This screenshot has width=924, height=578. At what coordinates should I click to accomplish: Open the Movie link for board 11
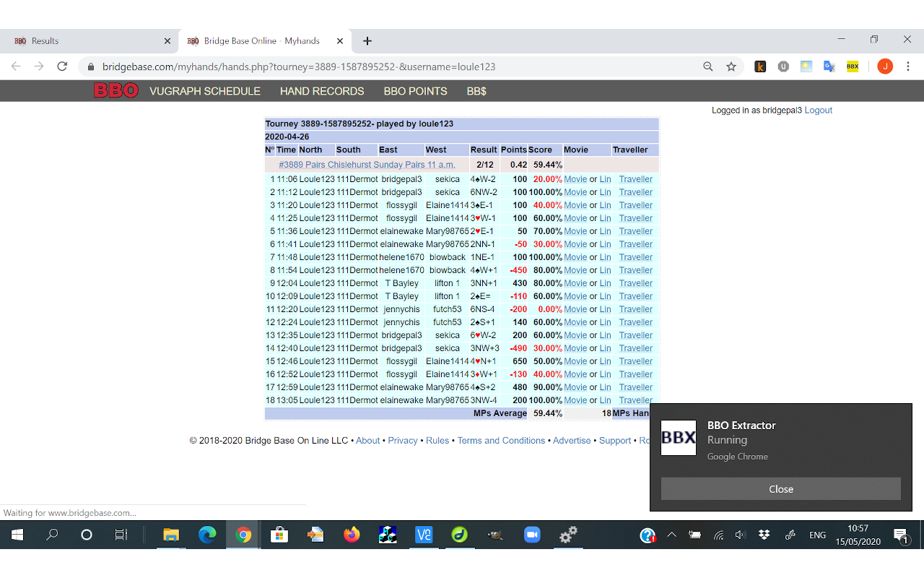(x=575, y=309)
